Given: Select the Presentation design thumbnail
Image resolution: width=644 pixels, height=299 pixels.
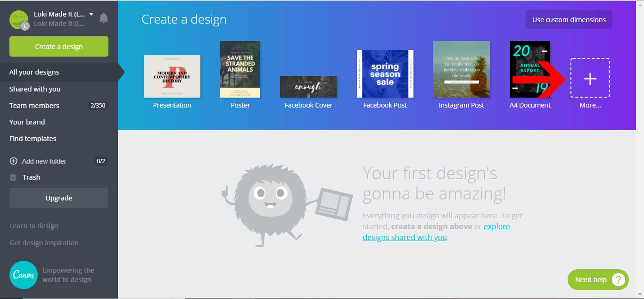Looking at the screenshot, I should pyautogui.click(x=172, y=76).
